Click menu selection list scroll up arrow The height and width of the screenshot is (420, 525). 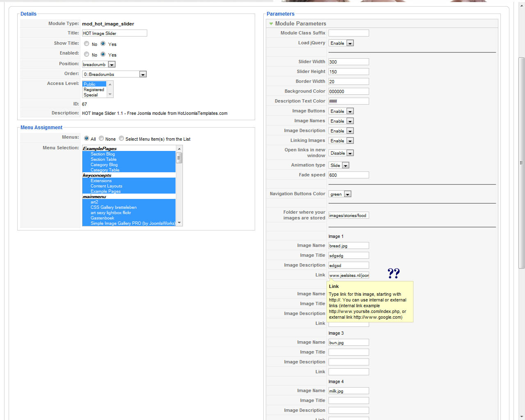point(179,148)
